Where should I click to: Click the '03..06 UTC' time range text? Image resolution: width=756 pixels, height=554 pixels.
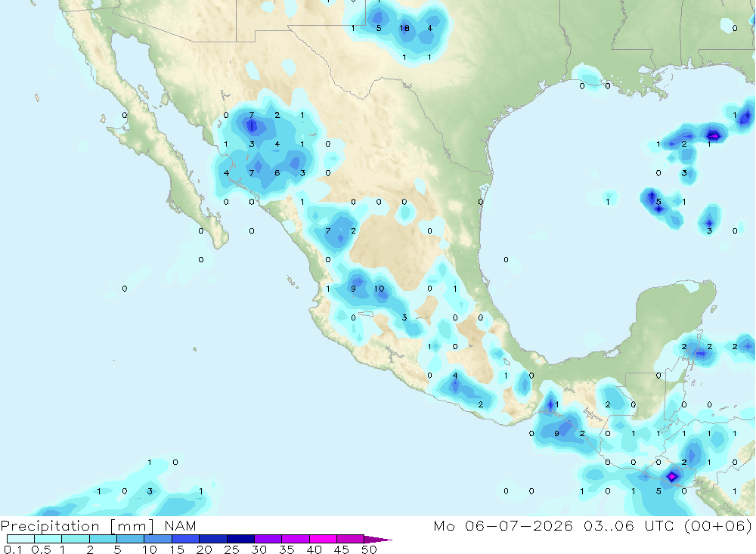[x=629, y=525]
